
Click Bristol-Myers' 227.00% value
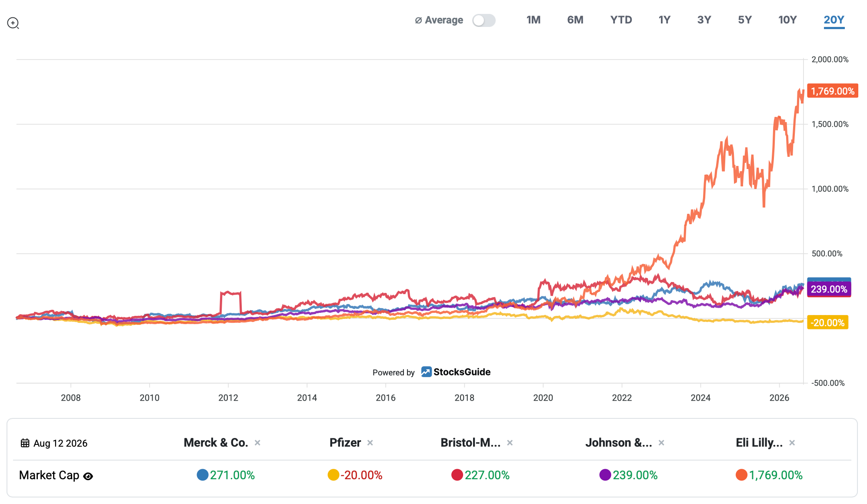(487, 475)
